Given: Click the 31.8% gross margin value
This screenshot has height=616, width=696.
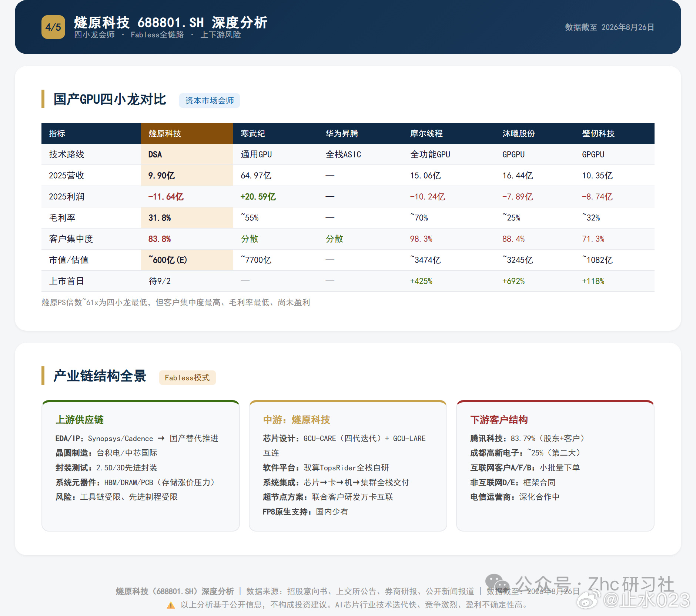Looking at the screenshot, I should (160, 218).
